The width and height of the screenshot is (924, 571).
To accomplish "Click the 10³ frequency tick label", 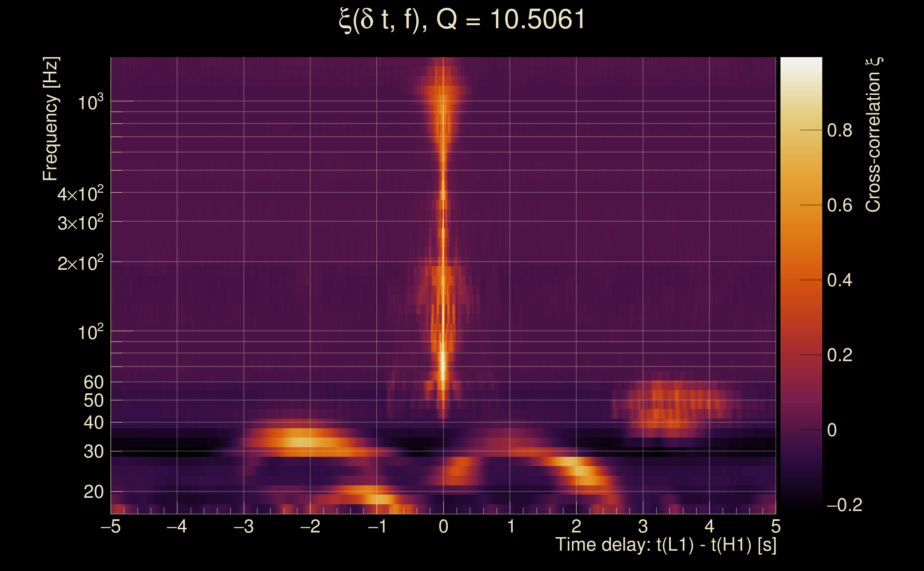I will click(x=90, y=102).
